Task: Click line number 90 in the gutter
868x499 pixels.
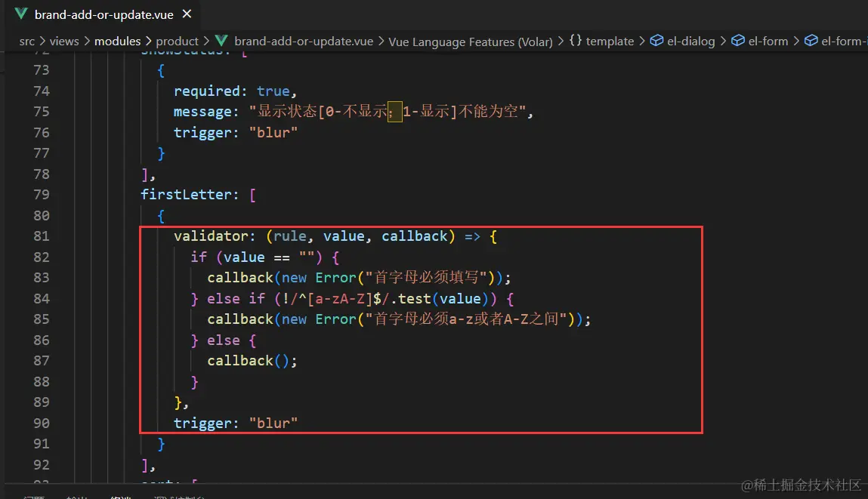Action: [42, 424]
